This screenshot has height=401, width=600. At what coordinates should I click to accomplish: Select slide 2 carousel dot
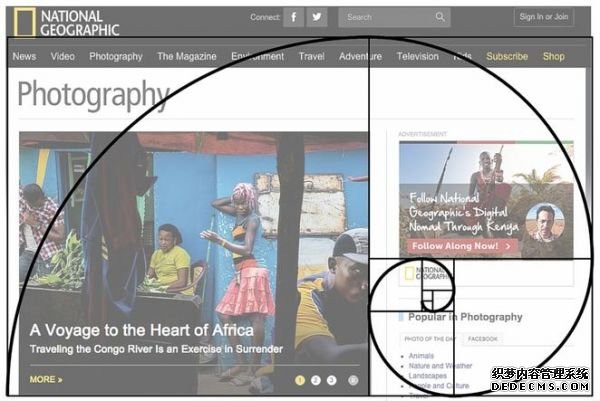coord(316,380)
